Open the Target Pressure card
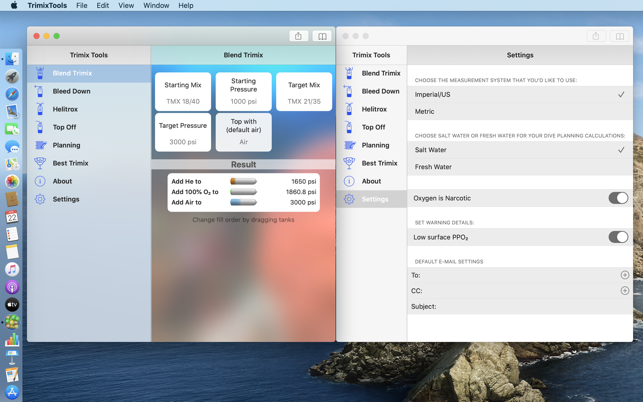Screen dimensions: 643x402 tap(183, 132)
